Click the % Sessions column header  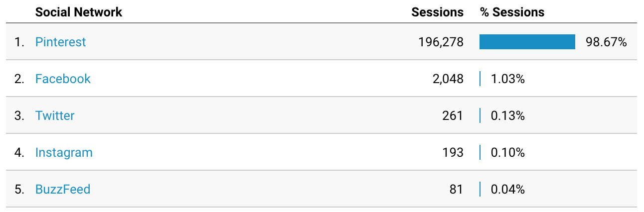[512, 12]
